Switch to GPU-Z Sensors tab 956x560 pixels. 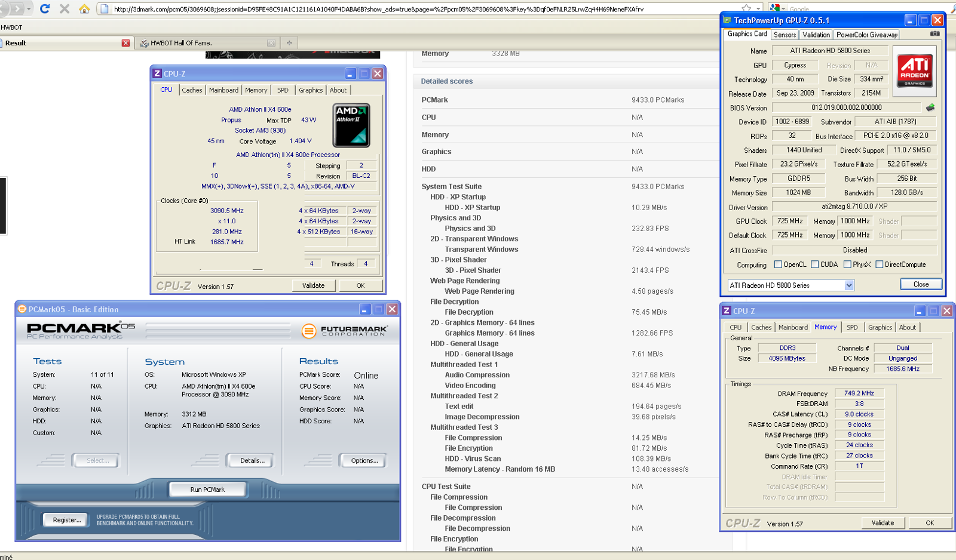point(785,35)
